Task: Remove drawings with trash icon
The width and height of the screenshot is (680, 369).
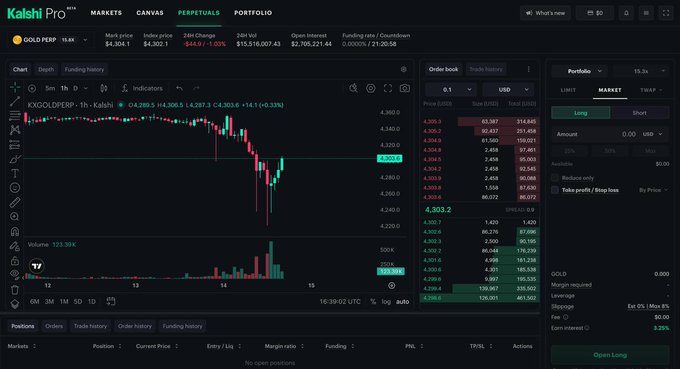Action: (x=15, y=289)
